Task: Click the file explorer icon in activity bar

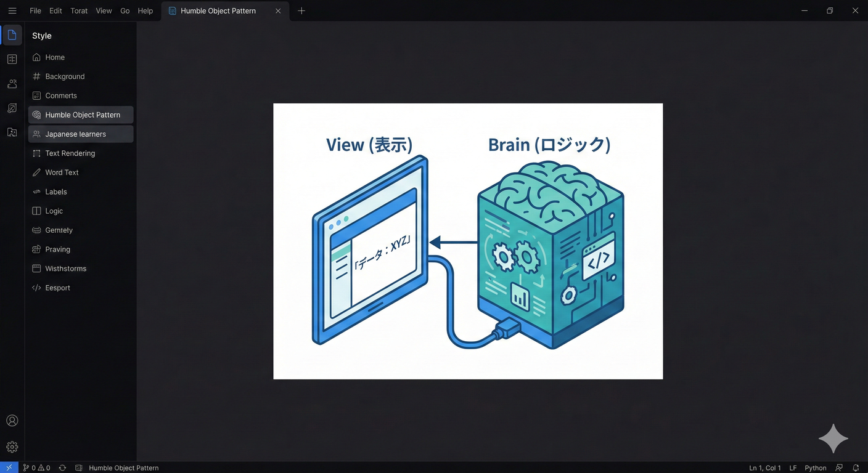Action: click(x=12, y=35)
